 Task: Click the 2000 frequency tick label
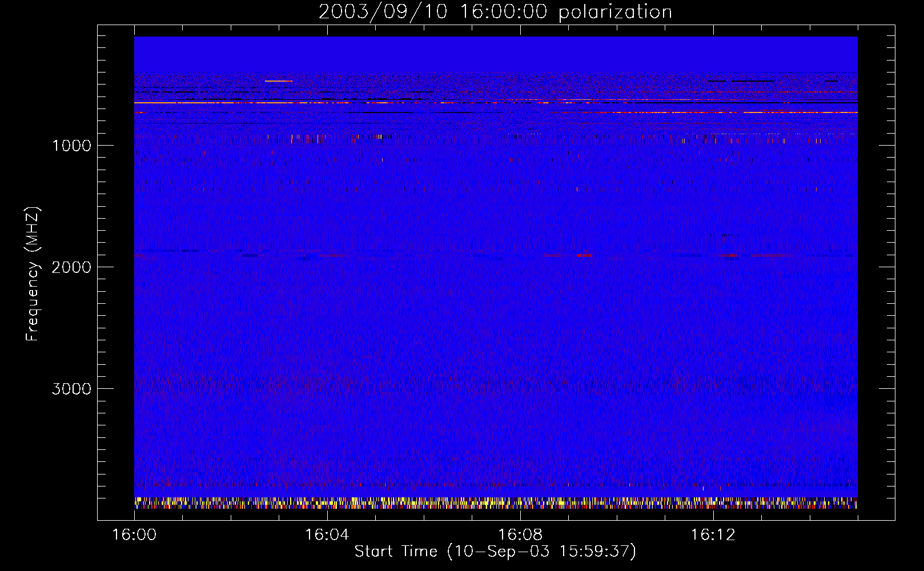coord(72,267)
